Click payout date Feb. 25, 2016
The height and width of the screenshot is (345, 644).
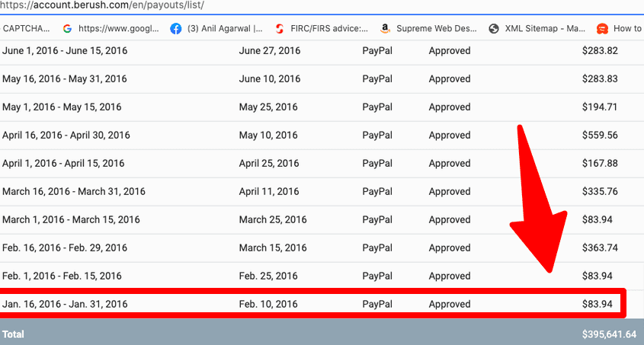pyautogui.click(x=268, y=276)
